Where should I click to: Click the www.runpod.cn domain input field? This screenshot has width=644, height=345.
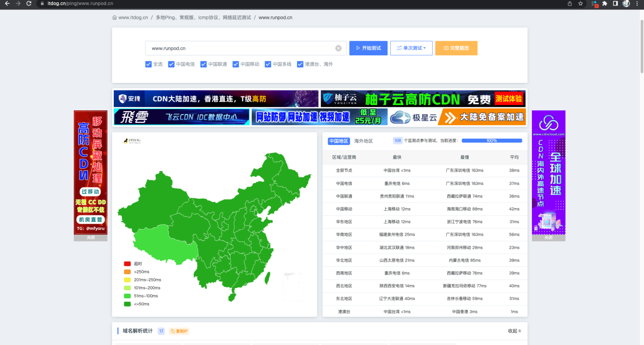point(246,48)
